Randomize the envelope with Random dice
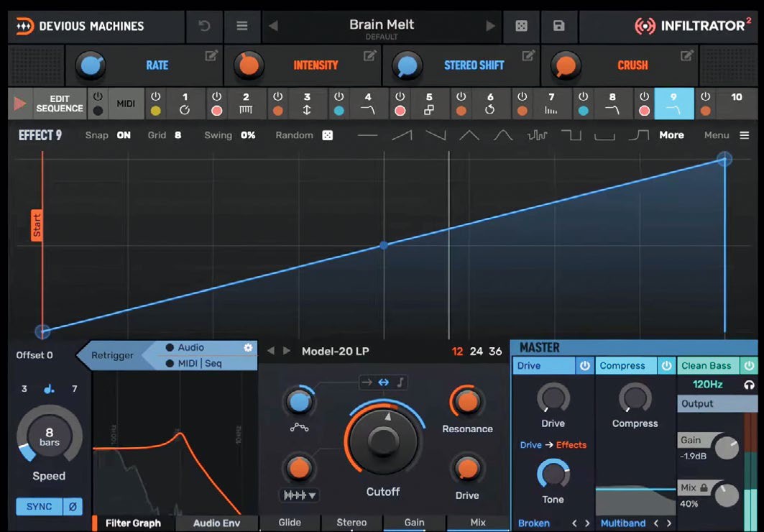This screenshot has width=764, height=532. pos(328,135)
